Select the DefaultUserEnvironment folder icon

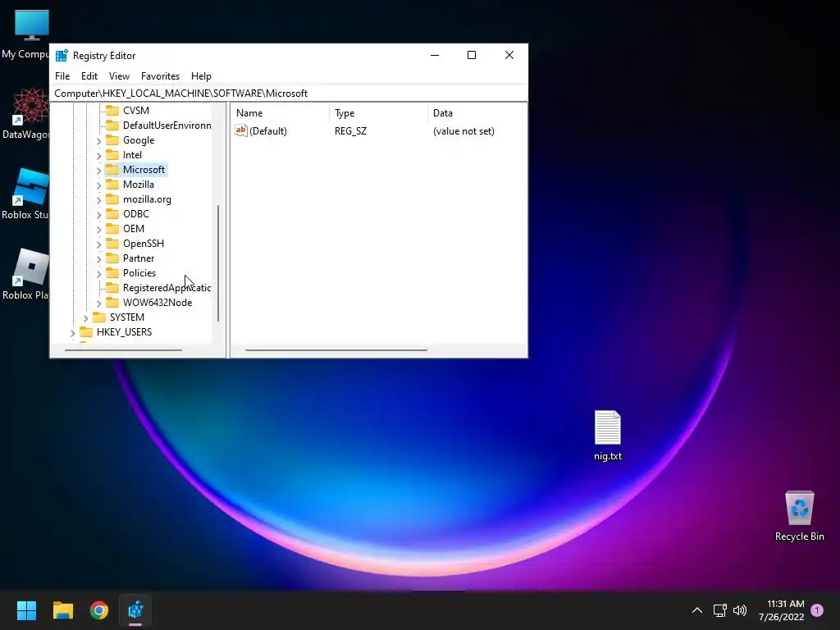pyautogui.click(x=112, y=126)
